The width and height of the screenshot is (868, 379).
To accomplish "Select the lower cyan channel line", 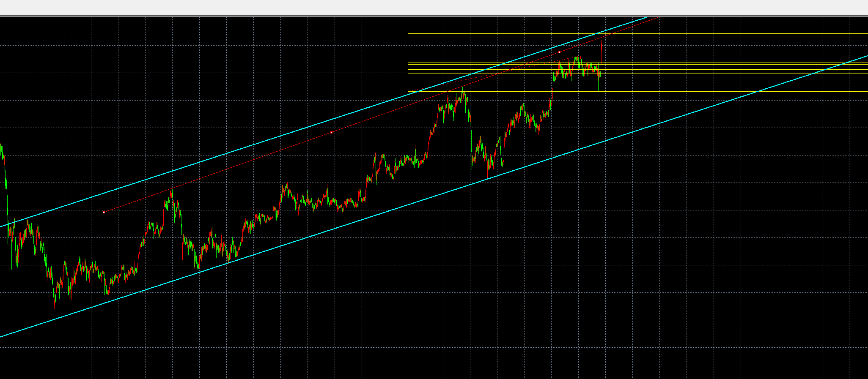I will pyautogui.click(x=338, y=228).
